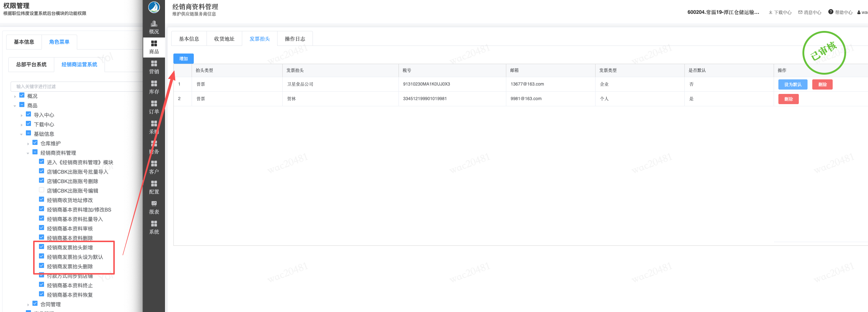Set 卫星食品公司 invoice title as default

tap(793, 84)
